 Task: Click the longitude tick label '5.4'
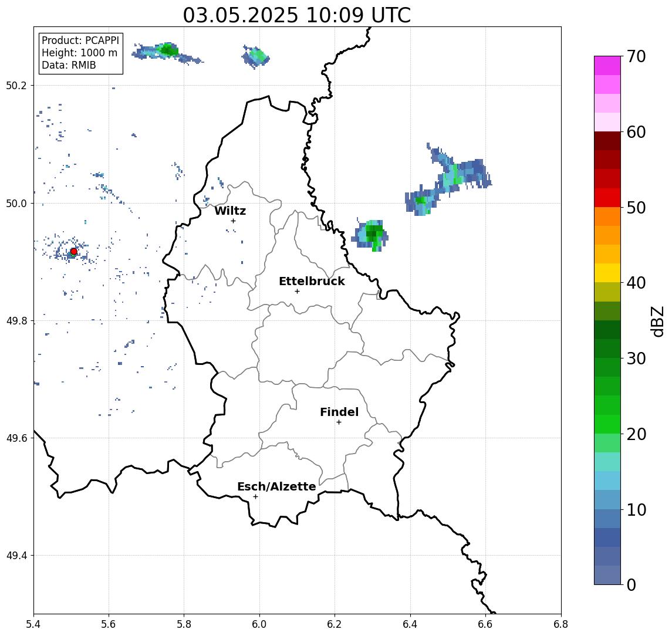[33, 624]
